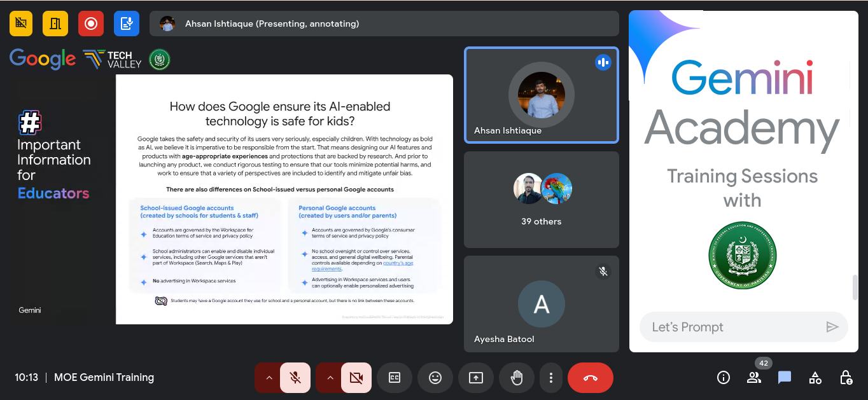868x400 pixels.
Task: Open the activities shapes icon
Action: pos(815,378)
